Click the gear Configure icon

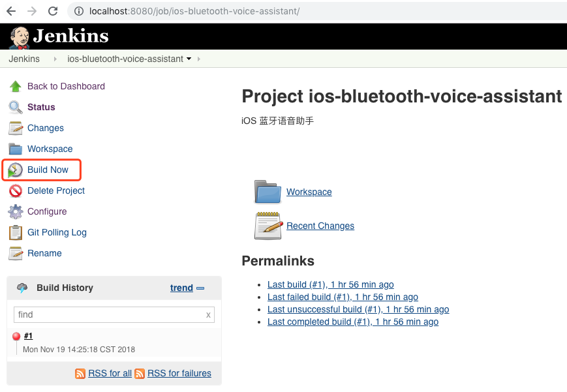tap(15, 211)
